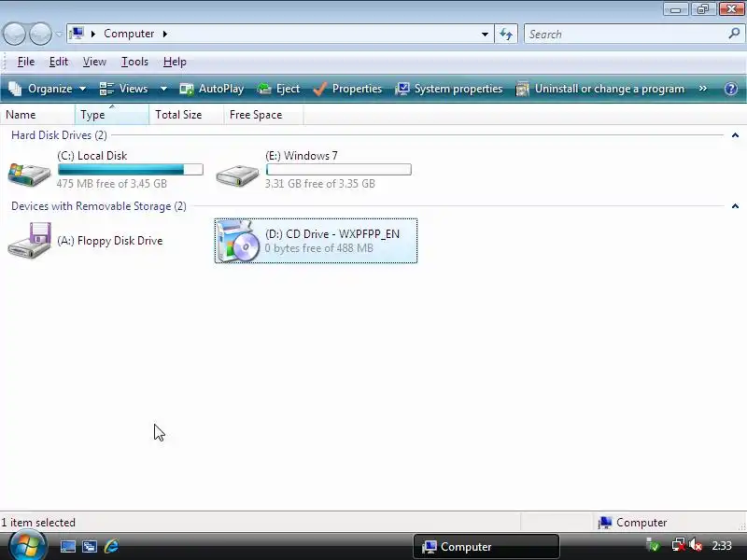Screen dimensions: 747x560
Task: Click the muted volume tray icon
Action: 696,545
